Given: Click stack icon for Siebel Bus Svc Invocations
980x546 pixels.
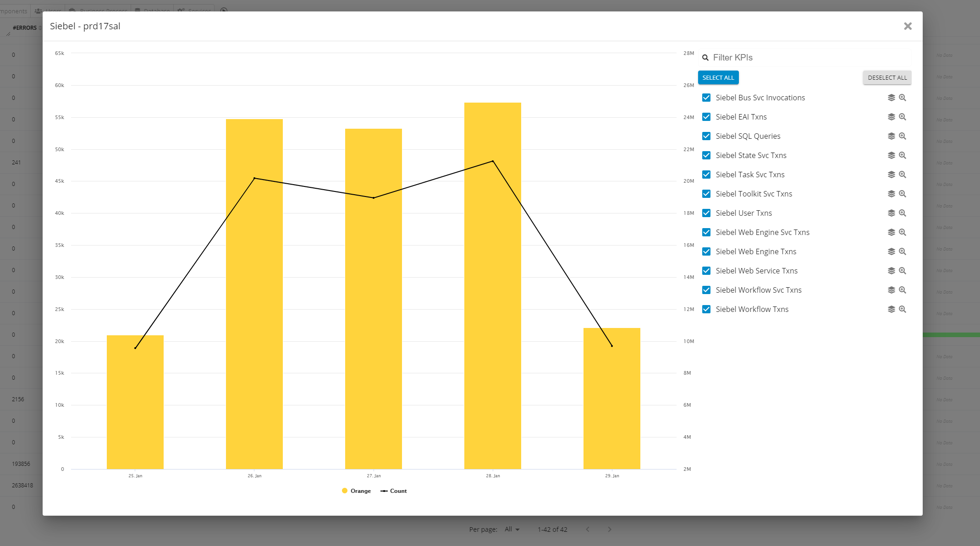Looking at the screenshot, I should click(x=891, y=98).
